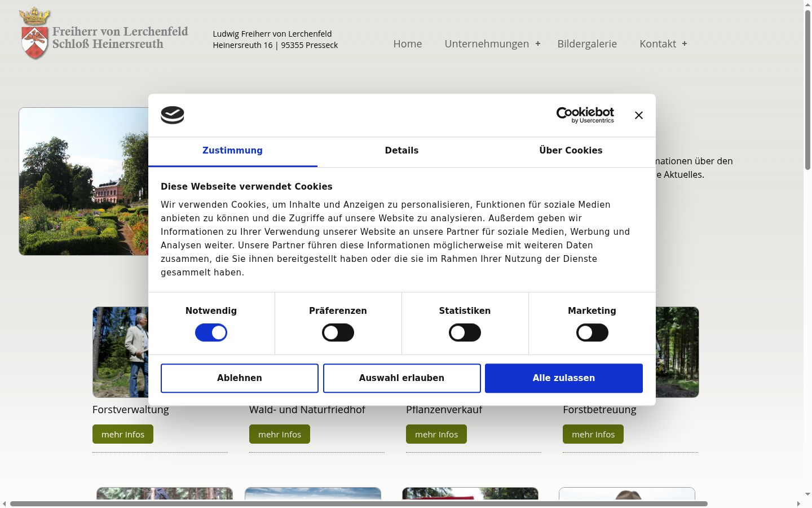812x508 pixels.
Task: Enable the Präferenzen cookie switch
Action: pyautogui.click(x=338, y=333)
